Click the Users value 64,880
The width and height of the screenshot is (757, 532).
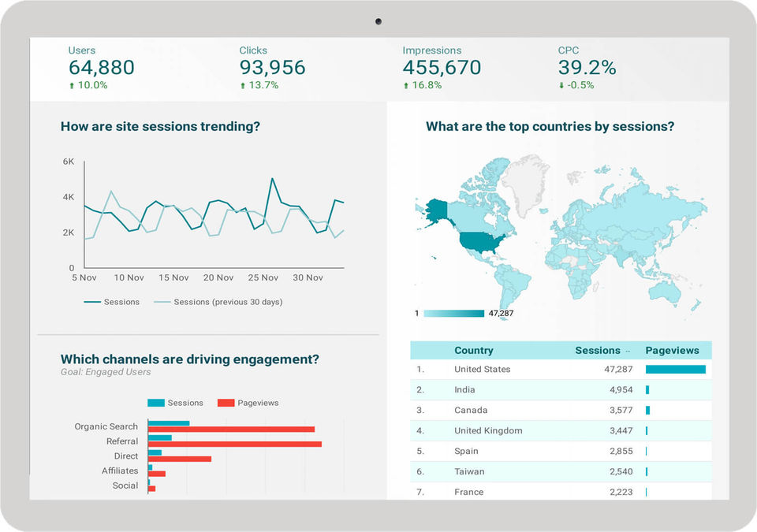(102, 68)
